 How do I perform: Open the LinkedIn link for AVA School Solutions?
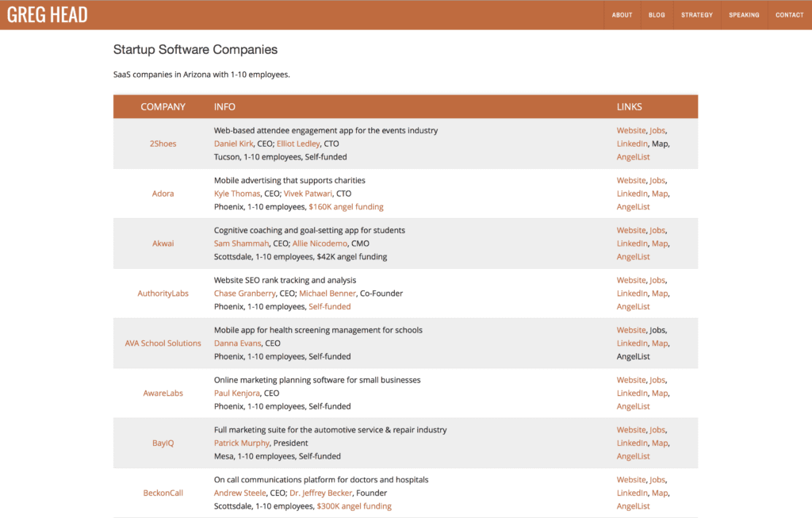[632, 343]
